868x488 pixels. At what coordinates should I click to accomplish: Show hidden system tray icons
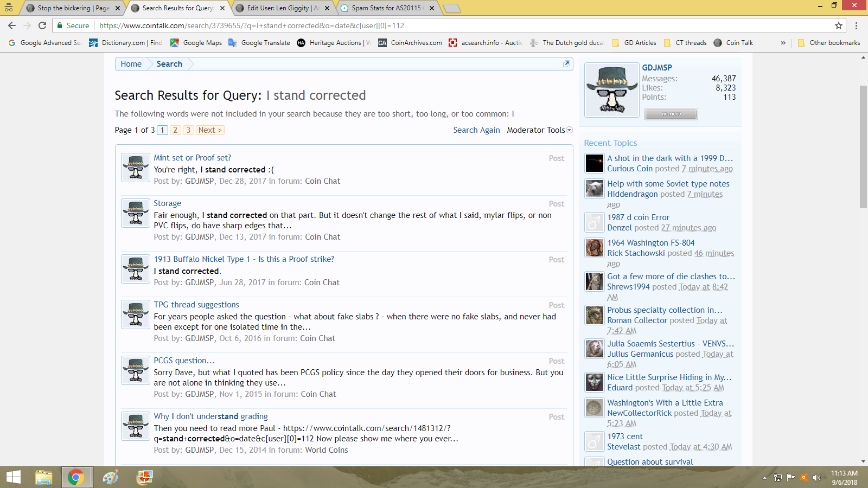pyautogui.click(x=764, y=478)
